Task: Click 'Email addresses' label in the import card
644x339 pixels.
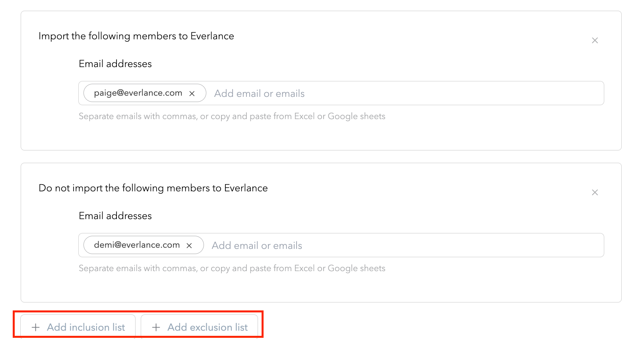Action: tap(115, 64)
